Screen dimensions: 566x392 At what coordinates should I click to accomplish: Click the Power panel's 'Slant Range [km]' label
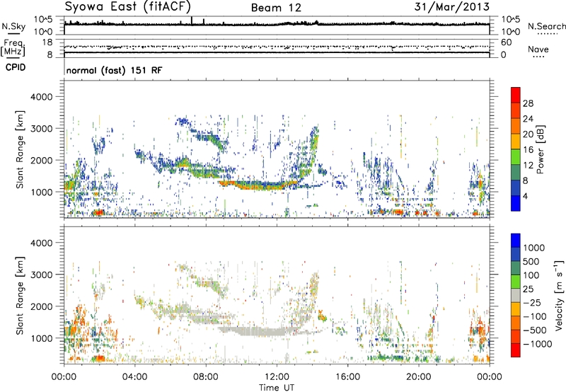pos(20,149)
